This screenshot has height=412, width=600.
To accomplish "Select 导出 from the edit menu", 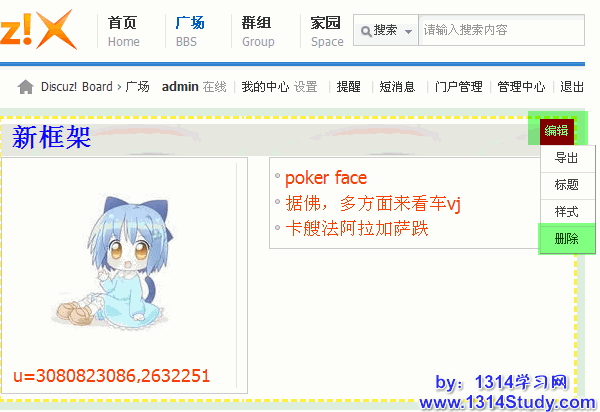I will point(567,158).
